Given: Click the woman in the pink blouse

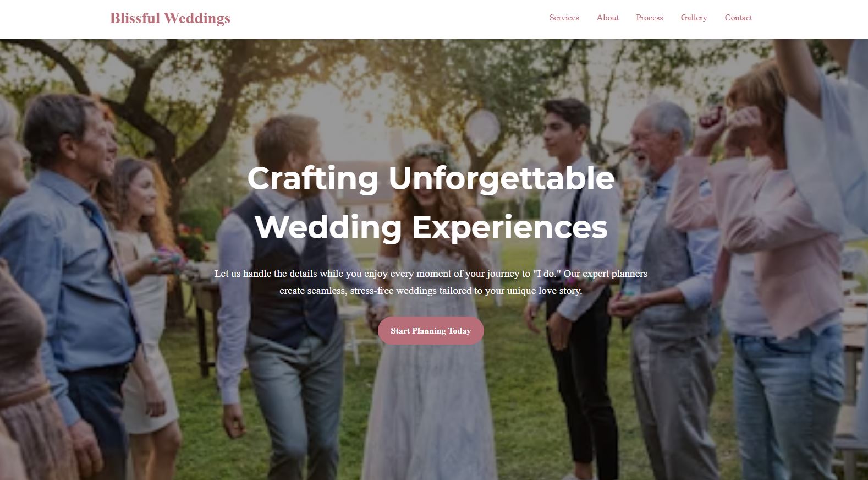Looking at the screenshot, I should (x=770, y=248).
